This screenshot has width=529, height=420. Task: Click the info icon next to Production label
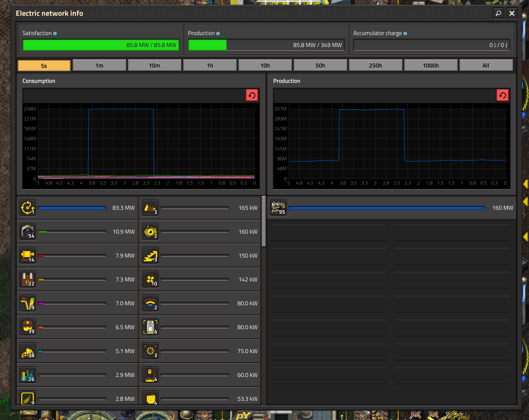[x=218, y=33]
